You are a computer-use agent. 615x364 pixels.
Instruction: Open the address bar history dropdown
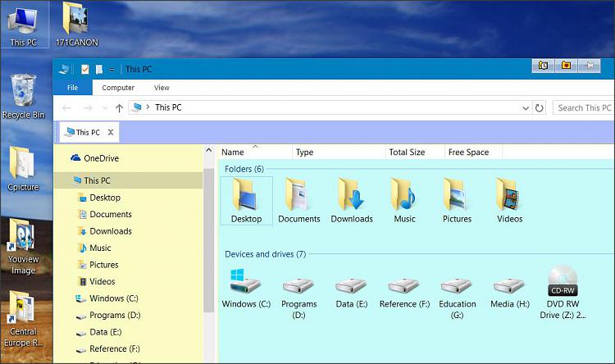(526, 108)
